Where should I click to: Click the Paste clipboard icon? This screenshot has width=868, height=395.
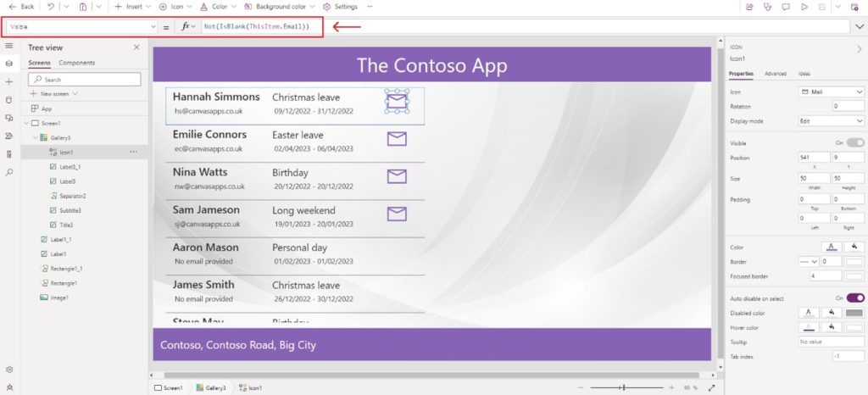click(x=83, y=7)
